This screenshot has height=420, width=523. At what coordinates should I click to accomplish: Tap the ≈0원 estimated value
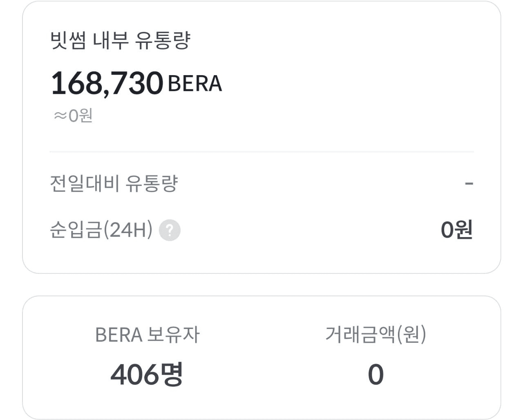click(x=73, y=116)
